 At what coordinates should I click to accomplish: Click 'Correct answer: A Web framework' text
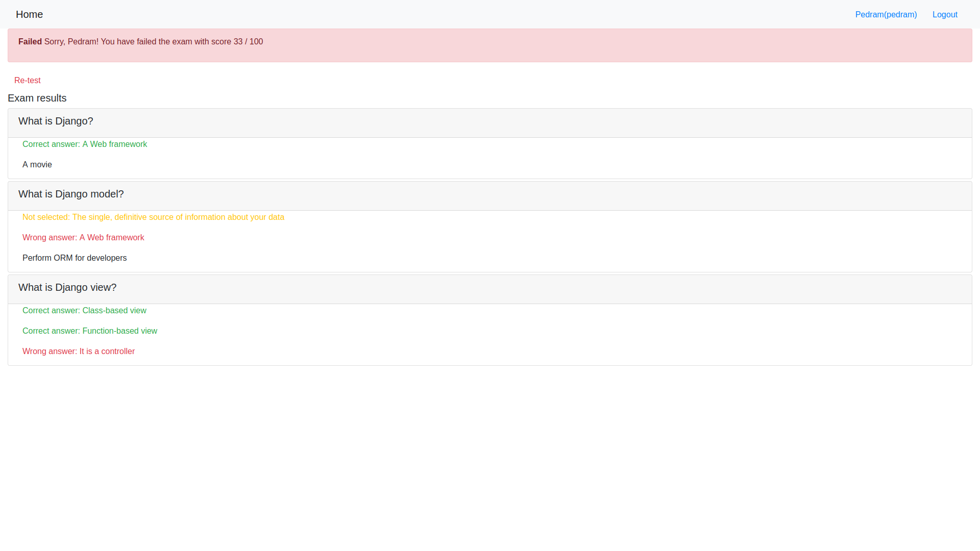[85, 144]
